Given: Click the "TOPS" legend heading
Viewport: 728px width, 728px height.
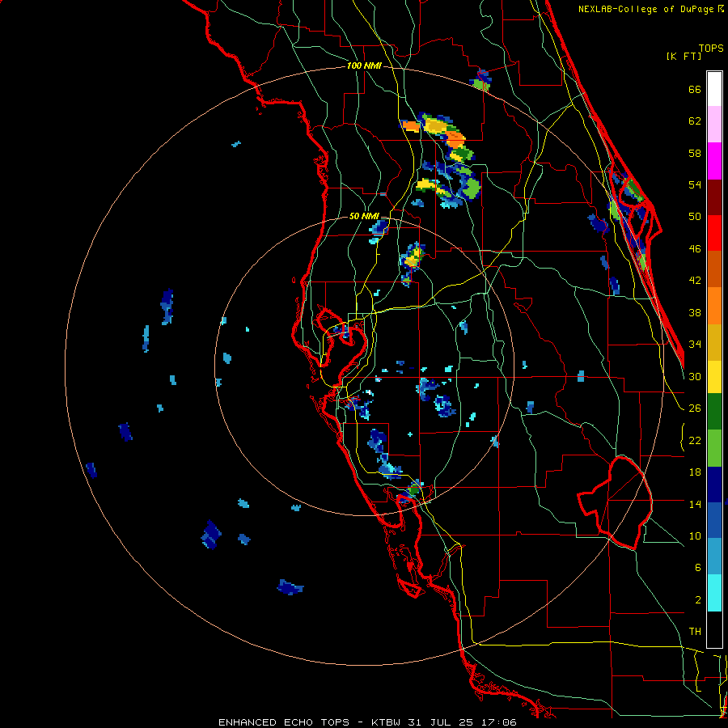Looking at the screenshot, I should click(x=711, y=49).
